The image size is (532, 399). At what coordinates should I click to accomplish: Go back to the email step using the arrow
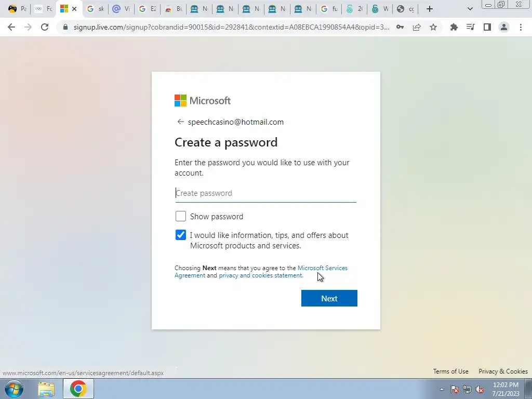coord(180,122)
